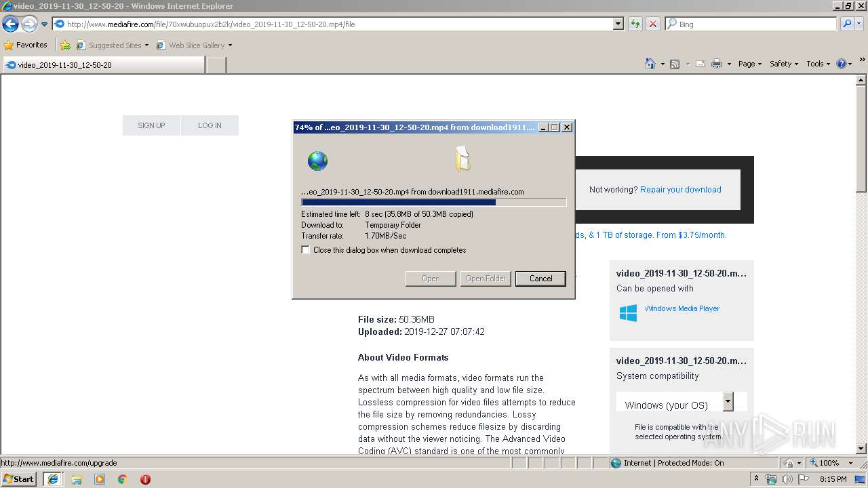This screenshot has height=488, width=868.
Task: Click the green Refresh arrows icon
Action: pyautogui.click(x=635, y=24)
